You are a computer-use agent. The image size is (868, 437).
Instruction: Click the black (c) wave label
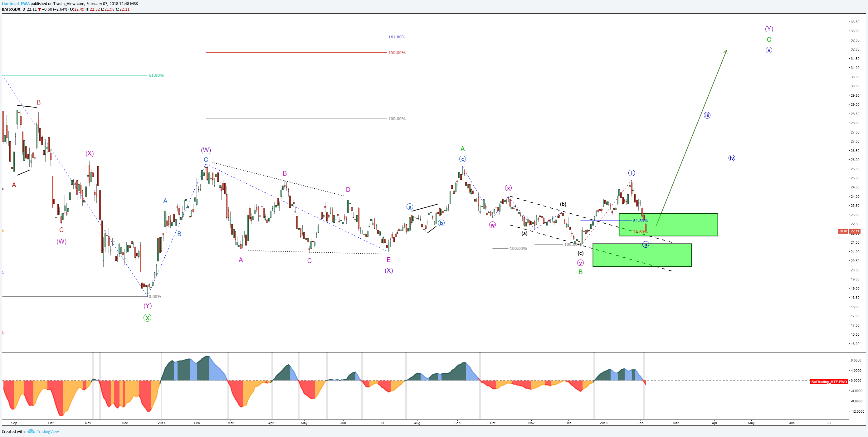(x=580, y=253)
